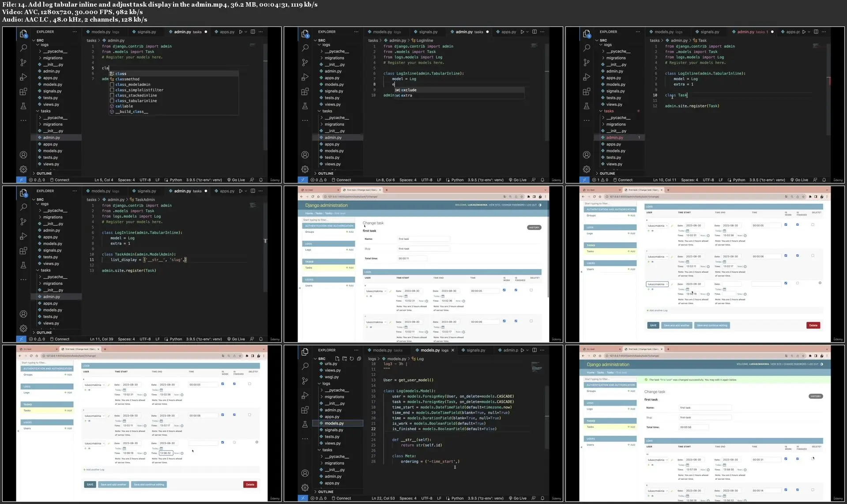Choose class_tabularinline from the autocomplete list
The image size is (847, 504).
coord(136,101)
